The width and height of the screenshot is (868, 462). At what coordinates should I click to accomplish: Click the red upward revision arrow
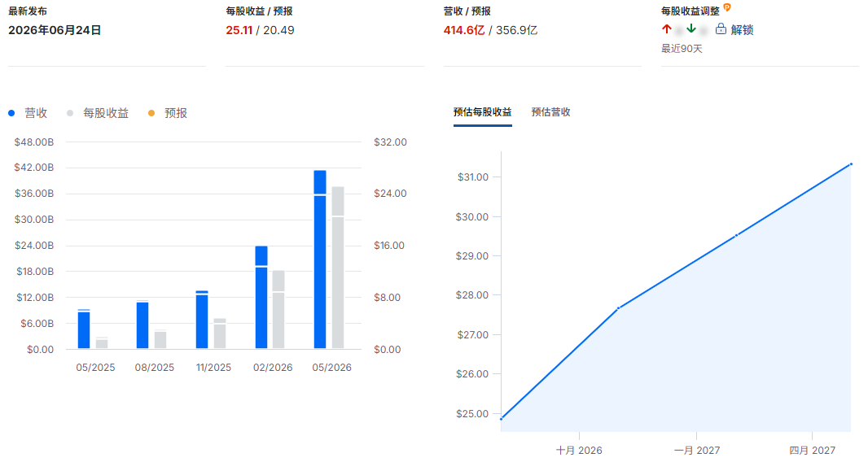click(x=667, y=29)
